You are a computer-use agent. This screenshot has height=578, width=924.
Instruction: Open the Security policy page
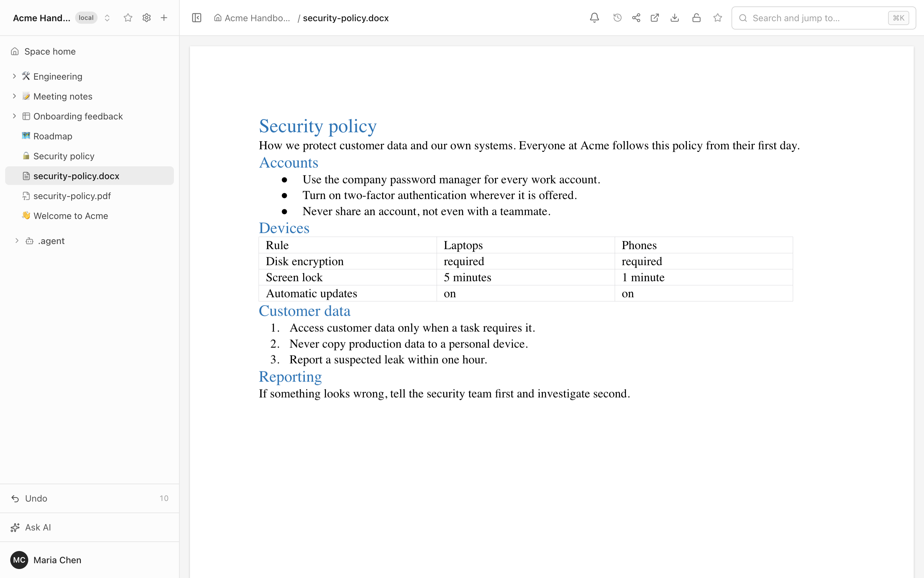(89, 156)
